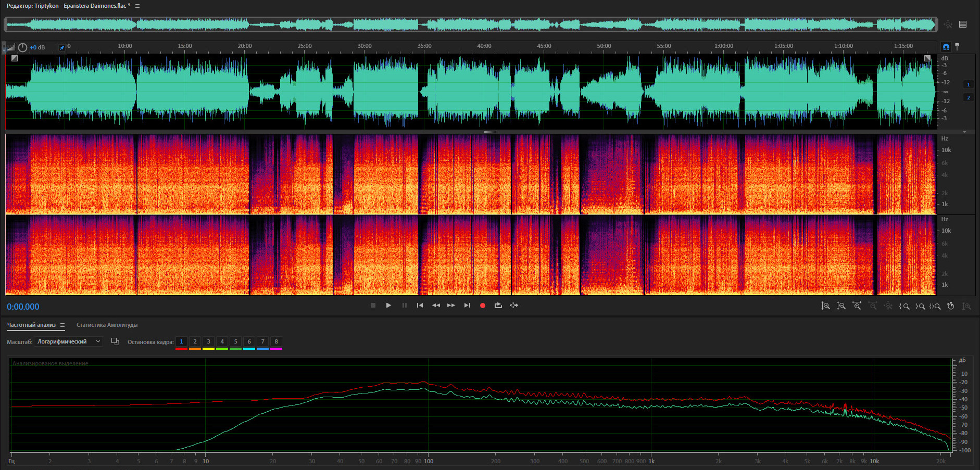Zoom out amplitude icon

pos(841,306)
